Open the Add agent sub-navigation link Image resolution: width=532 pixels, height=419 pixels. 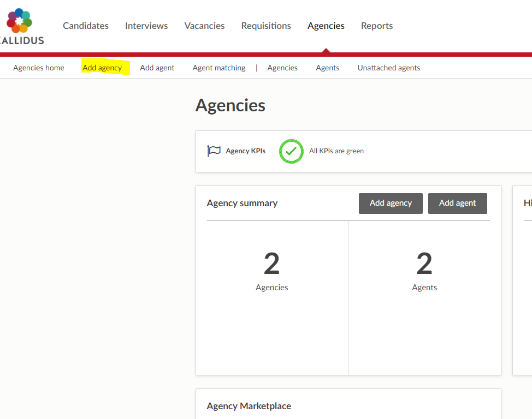(157, 67)
